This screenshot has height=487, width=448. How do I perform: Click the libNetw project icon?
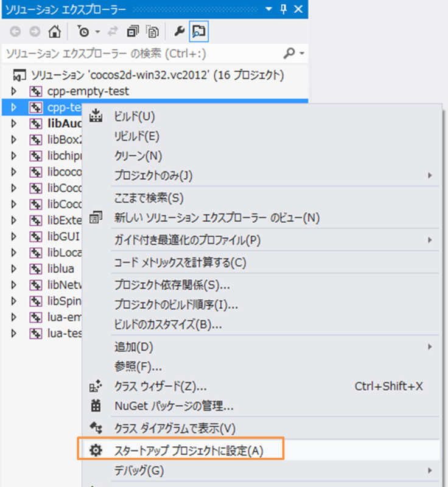click(x=36, y=285)
